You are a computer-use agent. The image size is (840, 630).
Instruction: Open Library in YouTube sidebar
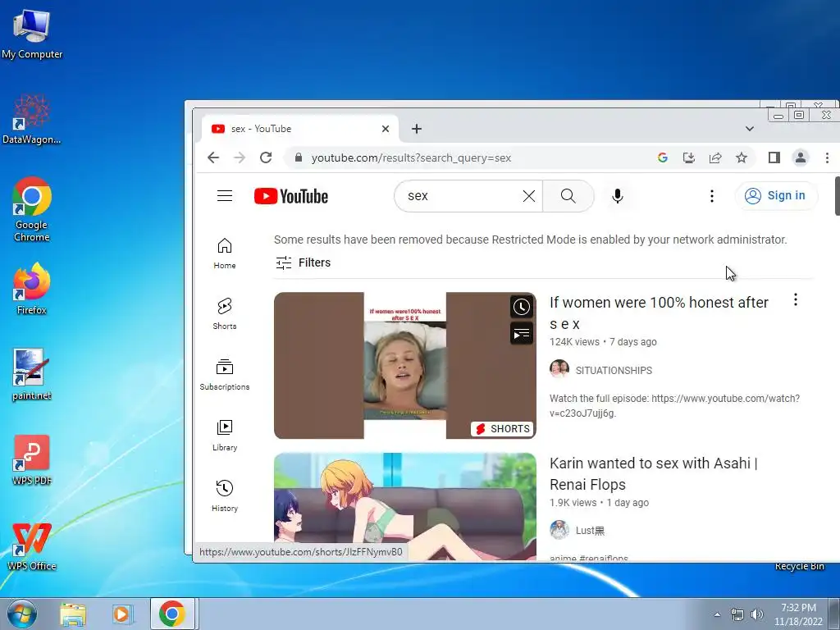point(225,435)
